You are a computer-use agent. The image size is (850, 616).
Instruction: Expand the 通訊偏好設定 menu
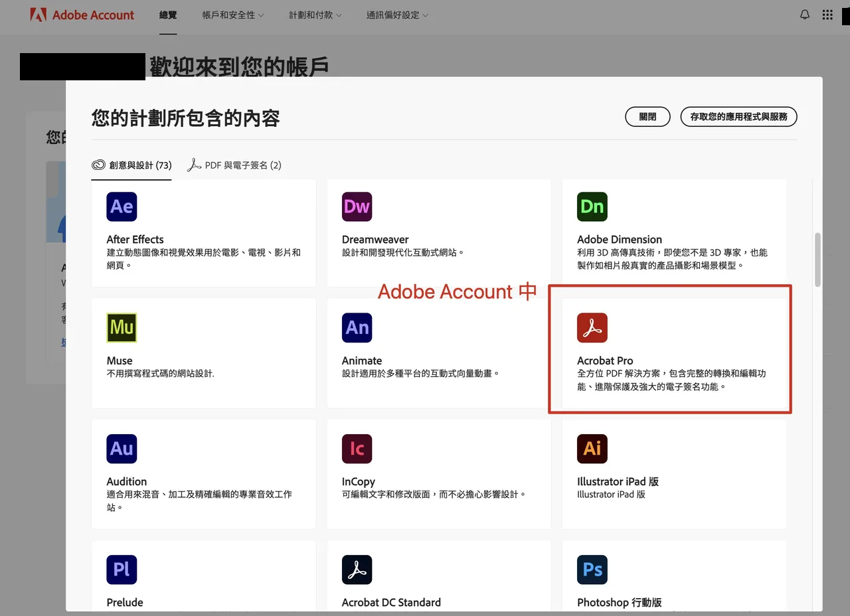coord(397,15)
